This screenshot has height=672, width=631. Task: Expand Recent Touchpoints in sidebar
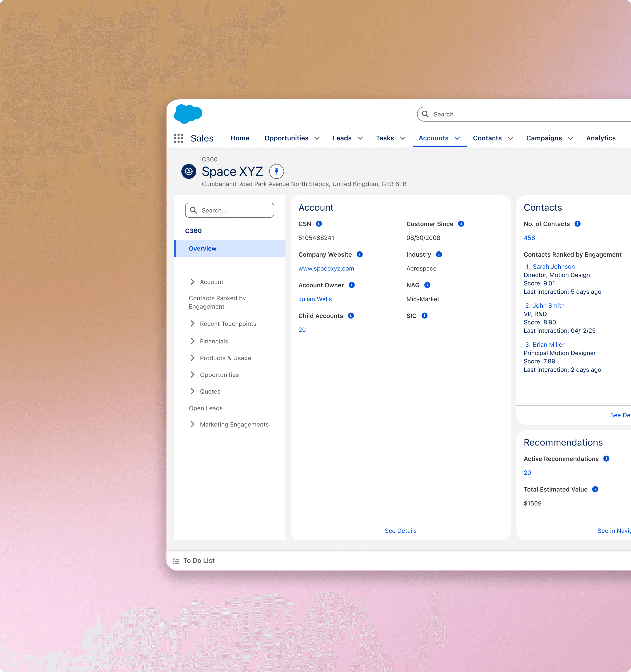point(192,324)
